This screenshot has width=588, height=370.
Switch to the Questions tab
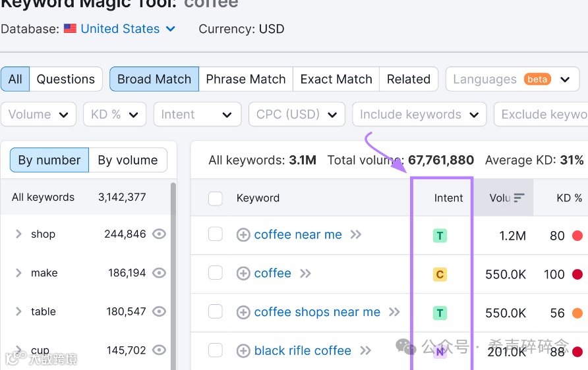pyautogui.click(x=66, y=79)
